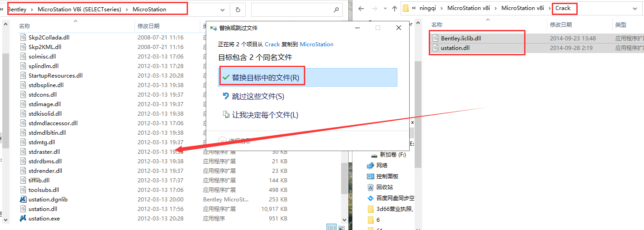Select stdimage.dll in the file list
The image size is (644, 230).
45,104
